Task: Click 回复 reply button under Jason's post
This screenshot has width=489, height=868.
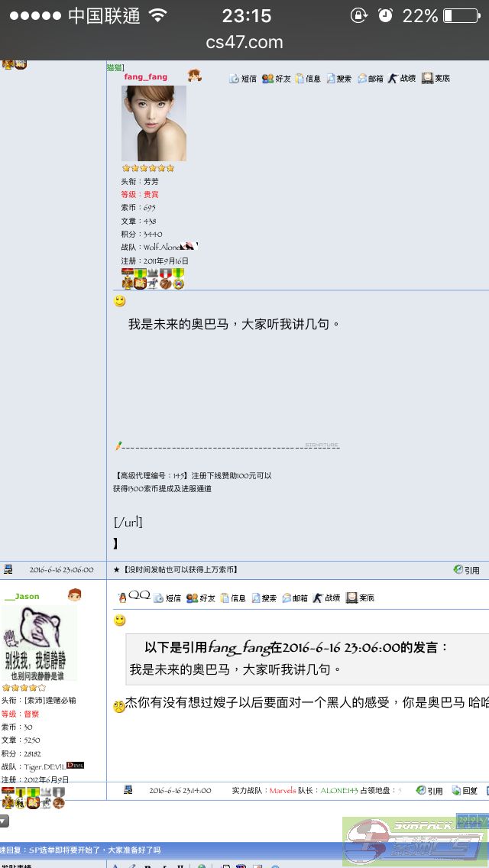Action: tap(465, 791)
